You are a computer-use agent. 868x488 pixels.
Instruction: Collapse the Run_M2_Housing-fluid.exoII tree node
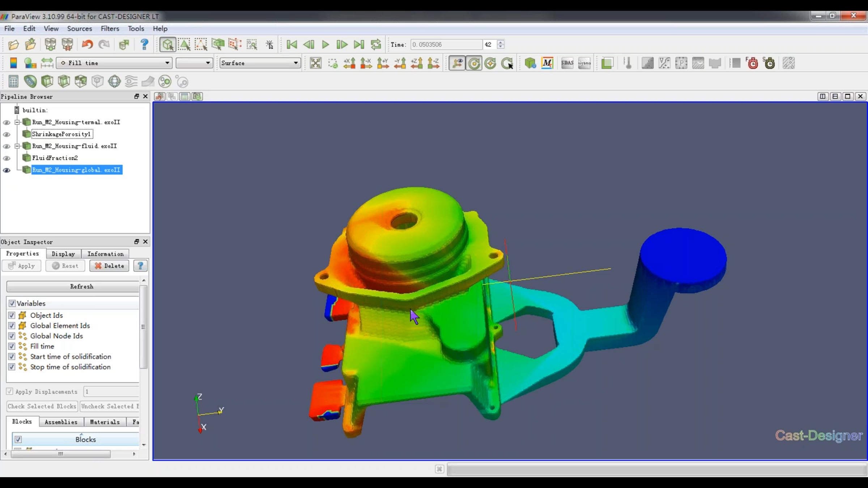[x=17, y=146]
